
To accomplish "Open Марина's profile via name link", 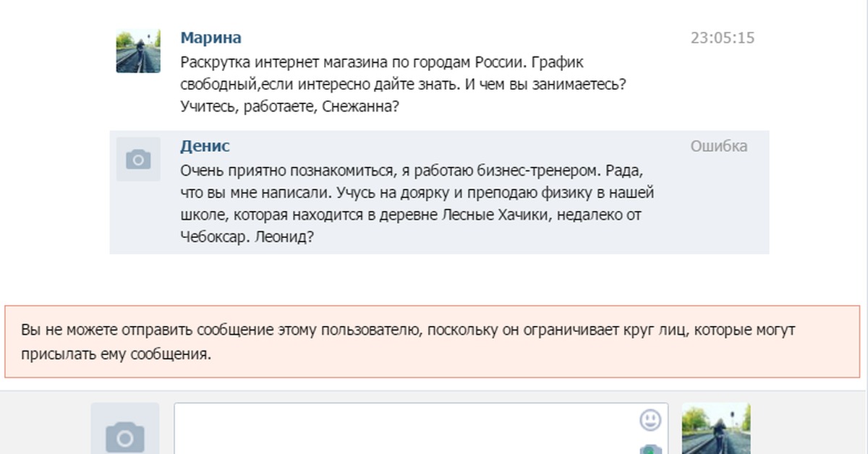I will 210,38.
